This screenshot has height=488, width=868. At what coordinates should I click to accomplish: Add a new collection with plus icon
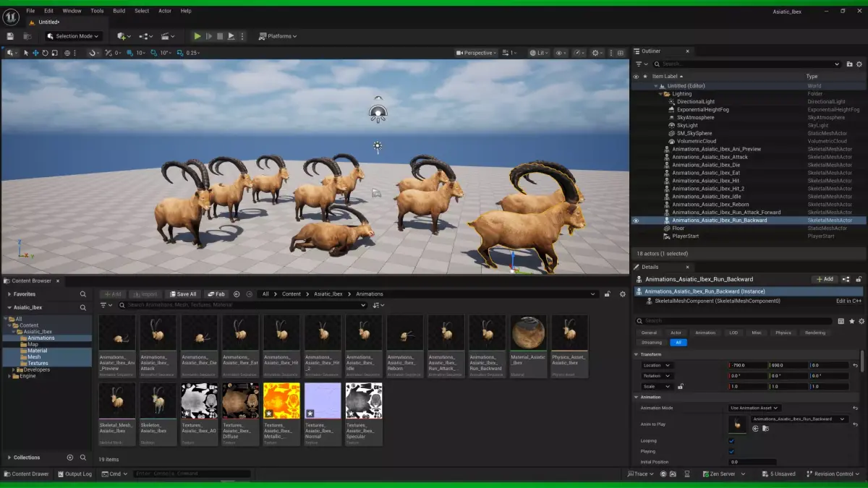(70, 458)
